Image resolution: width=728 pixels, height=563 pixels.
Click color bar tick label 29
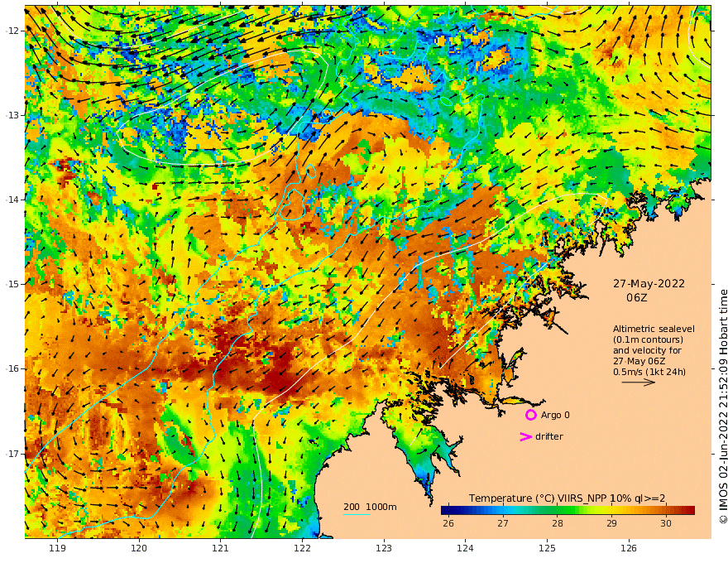[611, 523]
